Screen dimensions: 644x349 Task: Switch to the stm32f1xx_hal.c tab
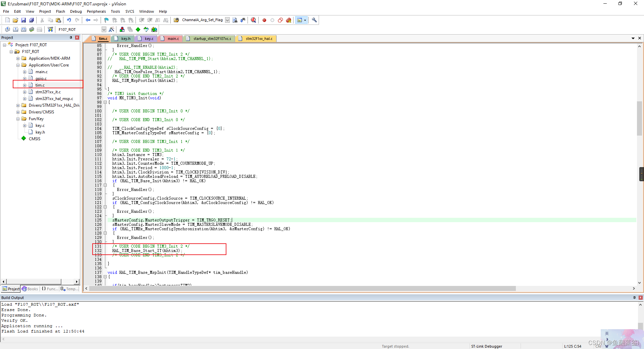[256, 39]
